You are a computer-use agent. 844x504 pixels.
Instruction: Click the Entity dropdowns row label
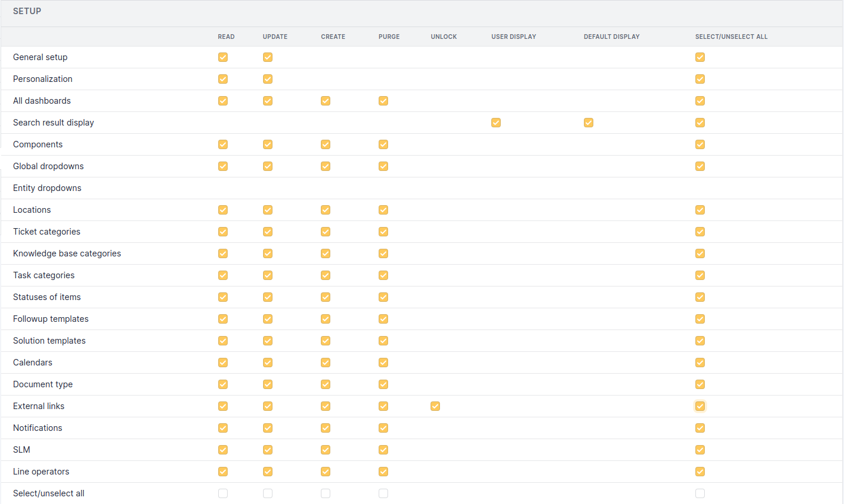point(47,188)
